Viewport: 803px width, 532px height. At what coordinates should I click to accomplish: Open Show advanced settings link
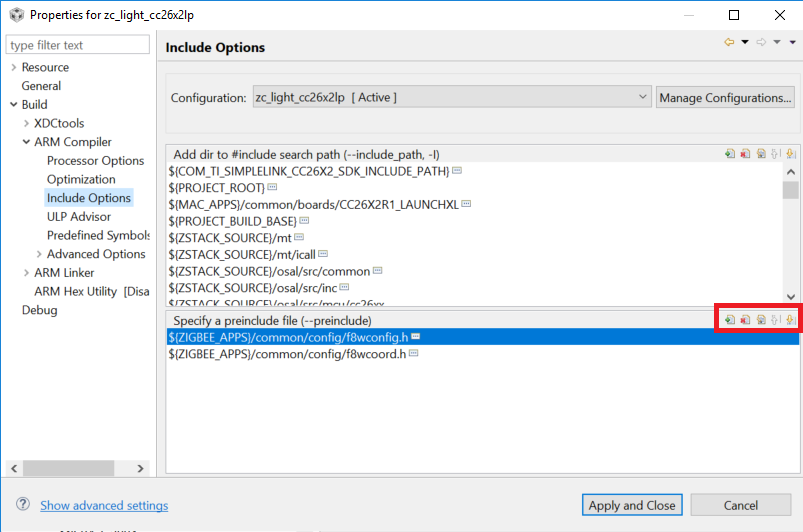pos(104,505)
